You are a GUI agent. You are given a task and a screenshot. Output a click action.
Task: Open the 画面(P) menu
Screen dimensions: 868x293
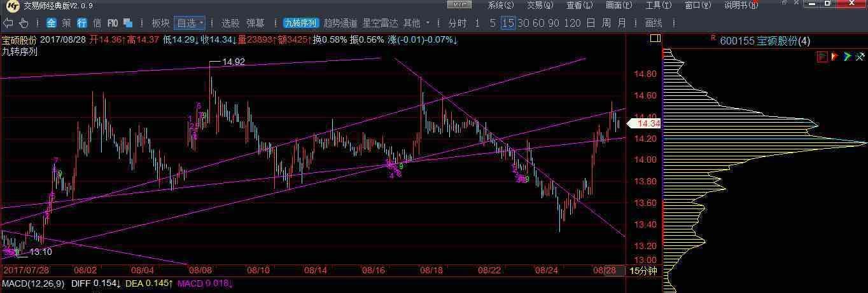pos(619,5)
